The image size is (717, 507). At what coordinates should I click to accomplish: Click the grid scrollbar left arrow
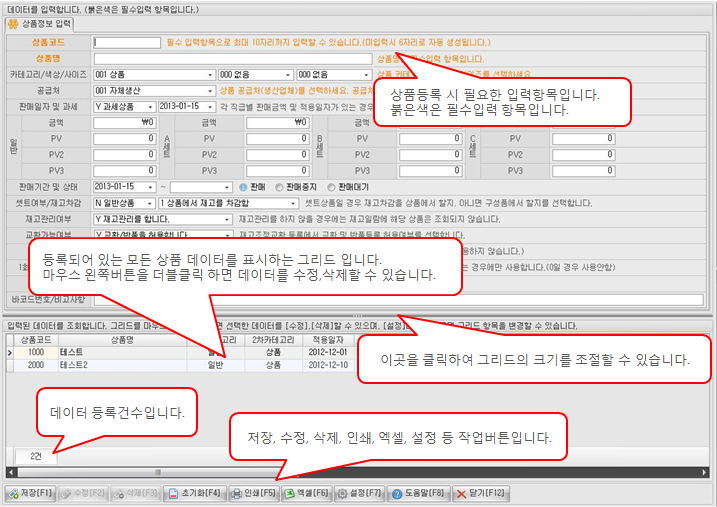(11, 472)
